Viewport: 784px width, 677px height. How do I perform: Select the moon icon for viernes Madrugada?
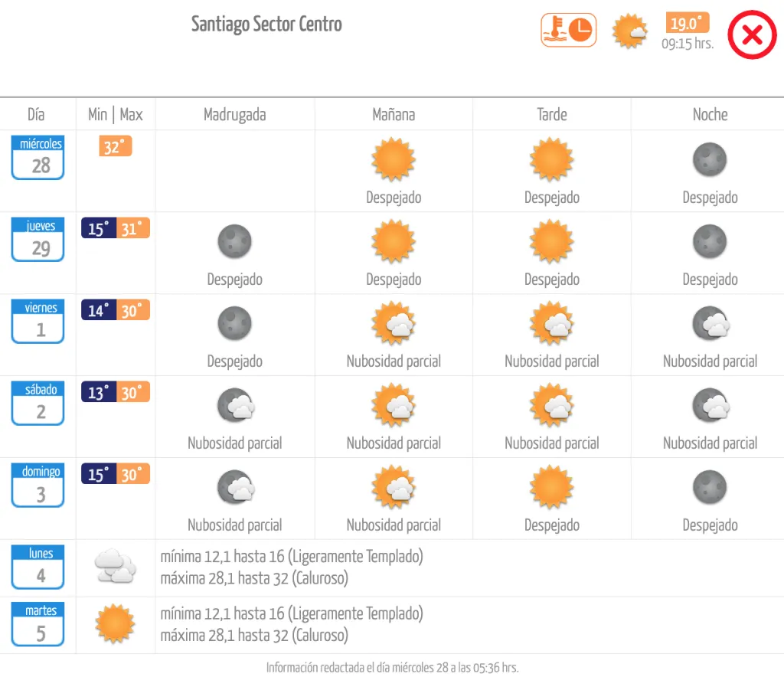234,323
